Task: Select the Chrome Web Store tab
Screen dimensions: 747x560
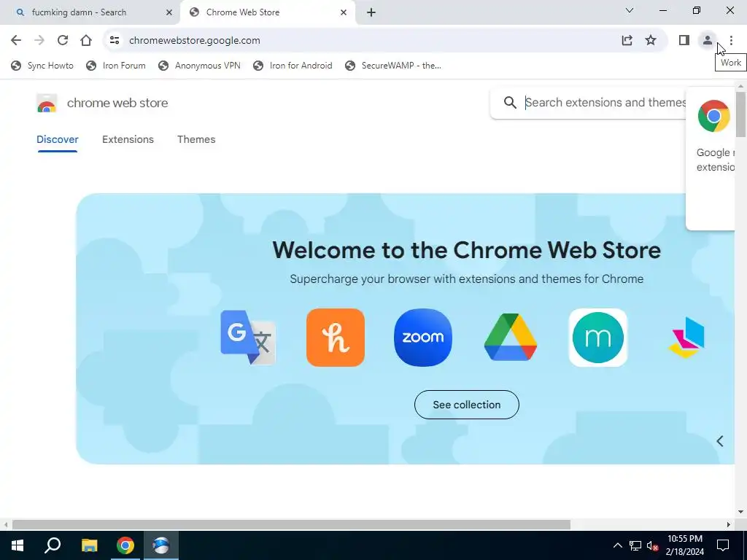Action: coord(268,13)
